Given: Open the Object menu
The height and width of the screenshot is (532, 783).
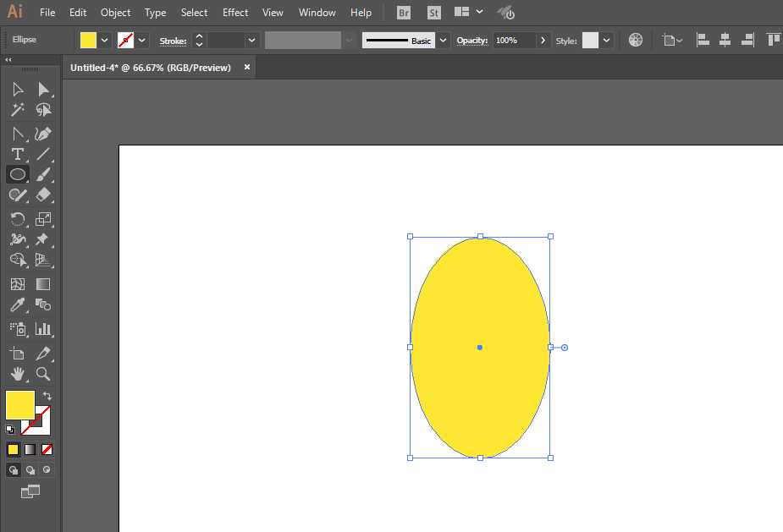Looking at the screenshot, I should pos(115,13).
